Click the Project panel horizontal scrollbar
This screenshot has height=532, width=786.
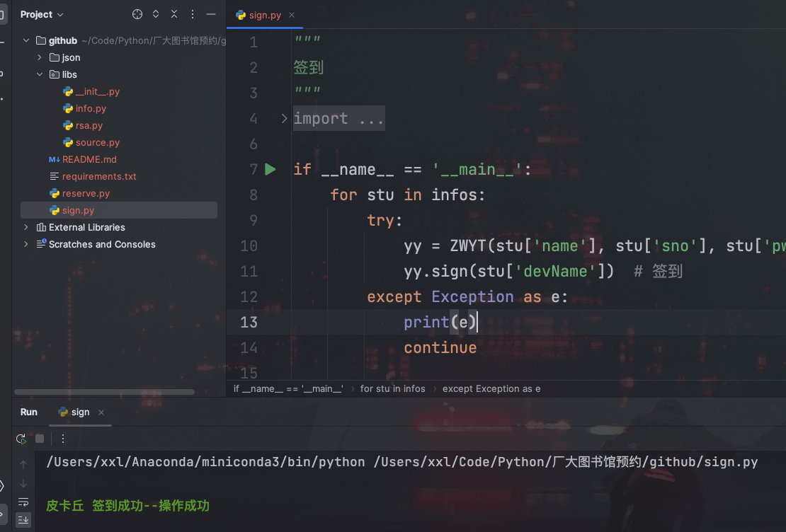coord(104,392)
